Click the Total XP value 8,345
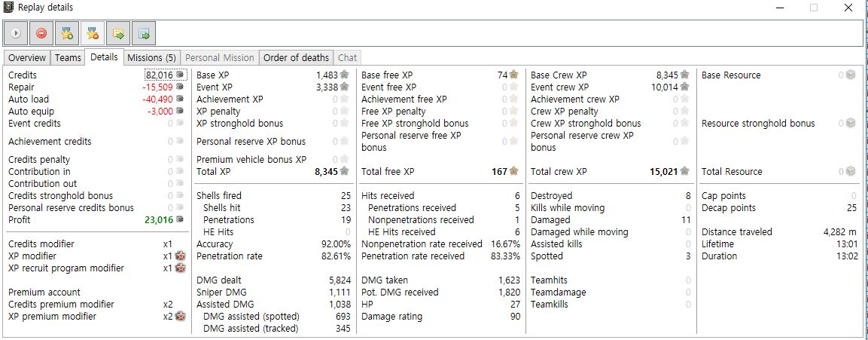The height and width of the screenshot is (340, 868). pyautogui.click(x=327, y=172)
